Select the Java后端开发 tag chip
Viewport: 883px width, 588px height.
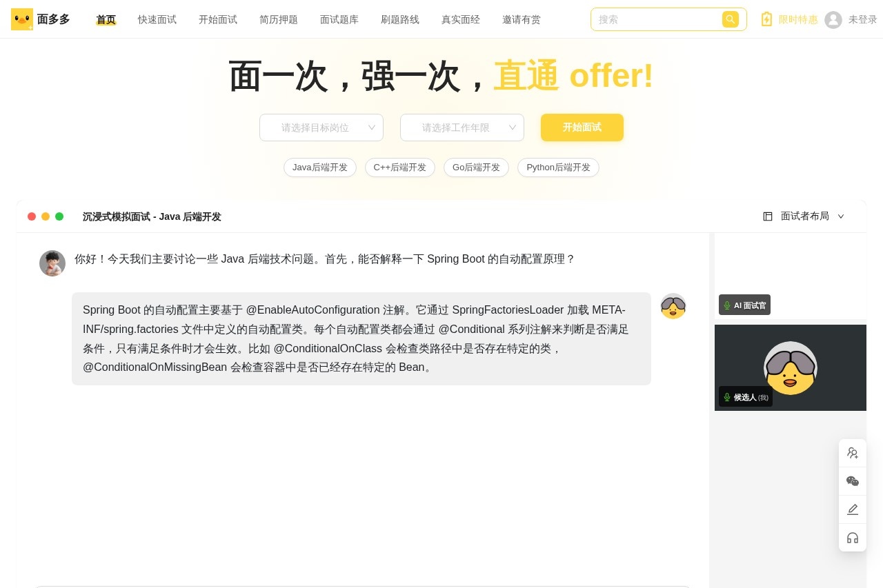320,168
